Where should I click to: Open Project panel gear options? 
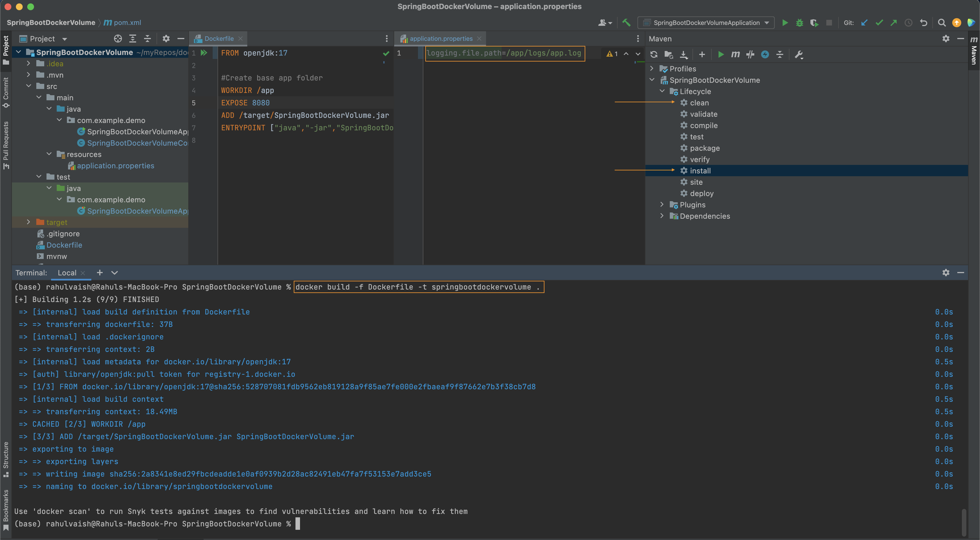166,39
